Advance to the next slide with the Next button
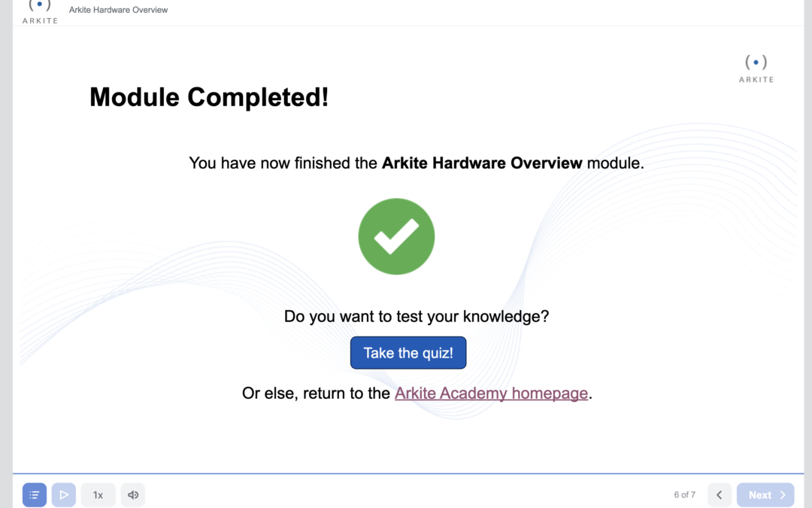This screenshot has width=812, height=508. coord(765,494)
